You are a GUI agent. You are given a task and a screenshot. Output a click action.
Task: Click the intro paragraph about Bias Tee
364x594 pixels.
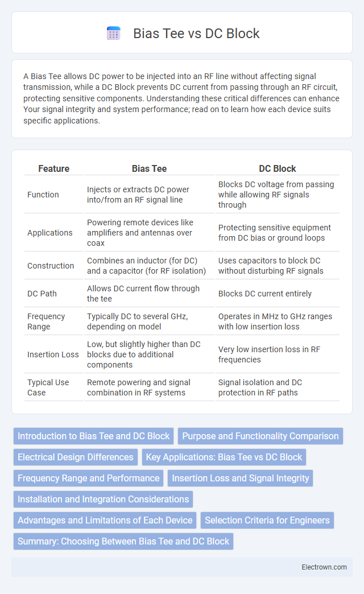point(181,98)
